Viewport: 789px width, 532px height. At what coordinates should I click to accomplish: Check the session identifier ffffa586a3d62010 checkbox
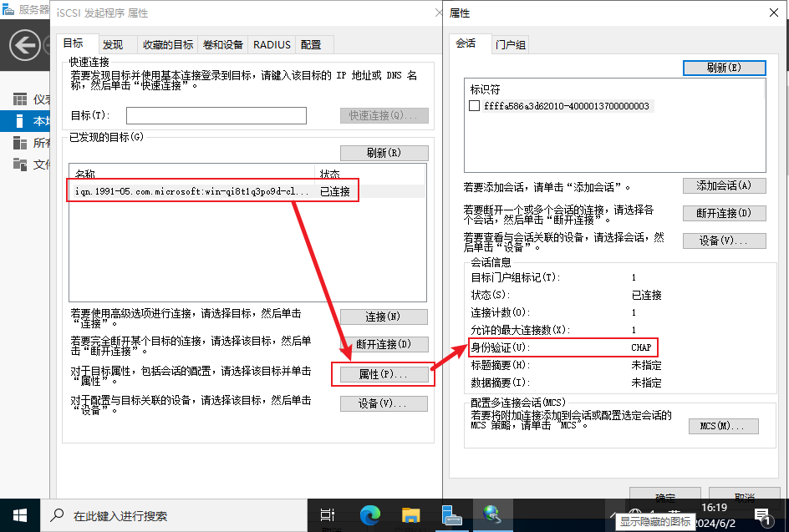(x=475, y=106)
